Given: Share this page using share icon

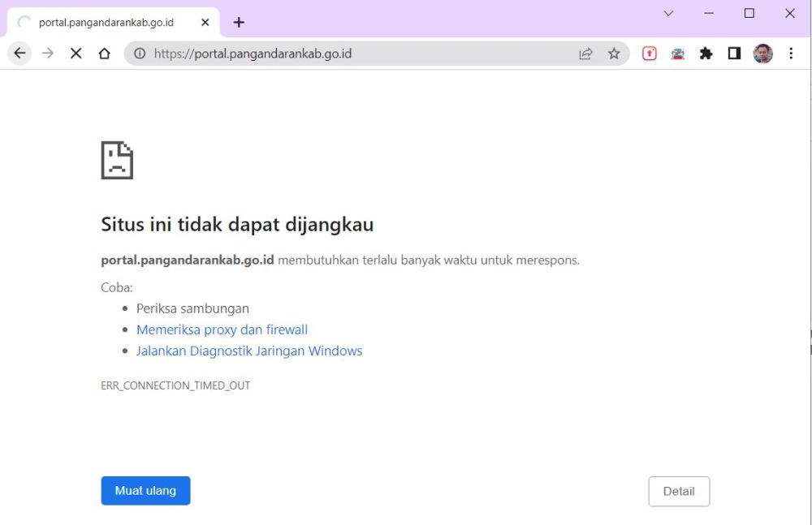Looking at the screenshot, I should click(x=585, y=54).
